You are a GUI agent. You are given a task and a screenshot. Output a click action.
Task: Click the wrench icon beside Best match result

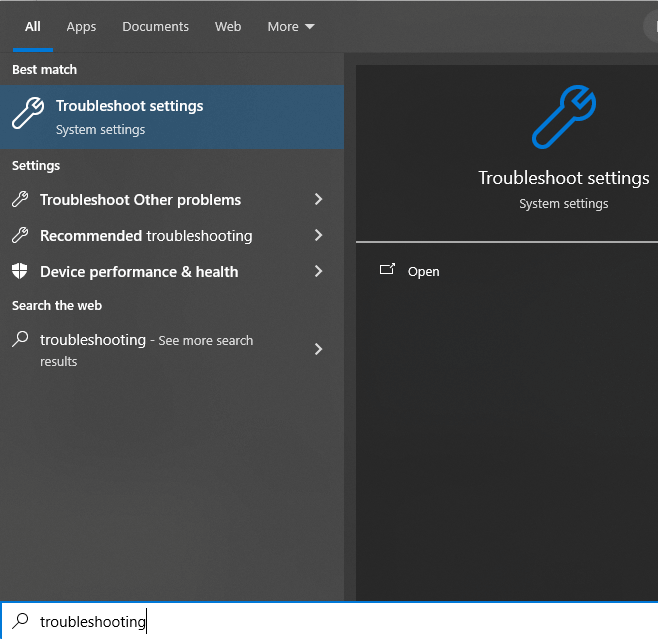28,114
